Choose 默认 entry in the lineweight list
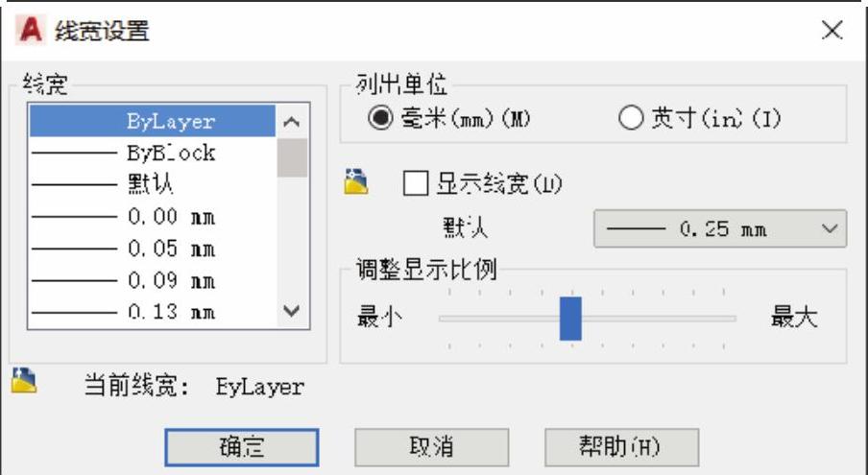Screen dimensions: 868x475 pyautogui.click(x=153, y=184)
